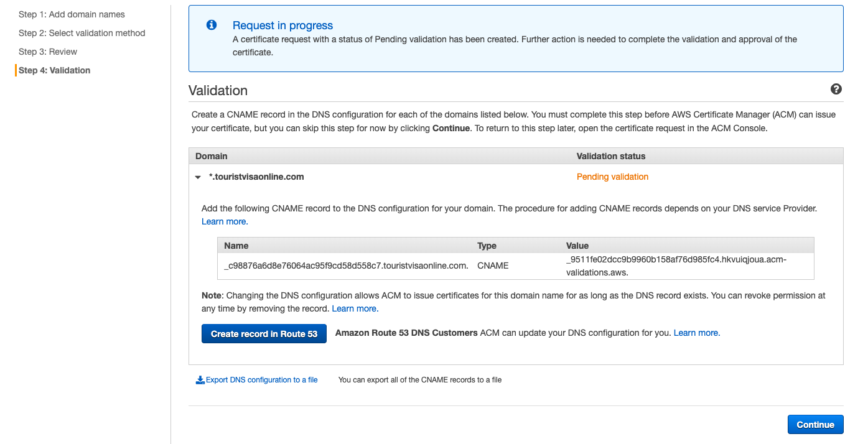Click the info icon in Request in progress banner
The height and width of the screenshot is (444, 868).
[212, 25]
